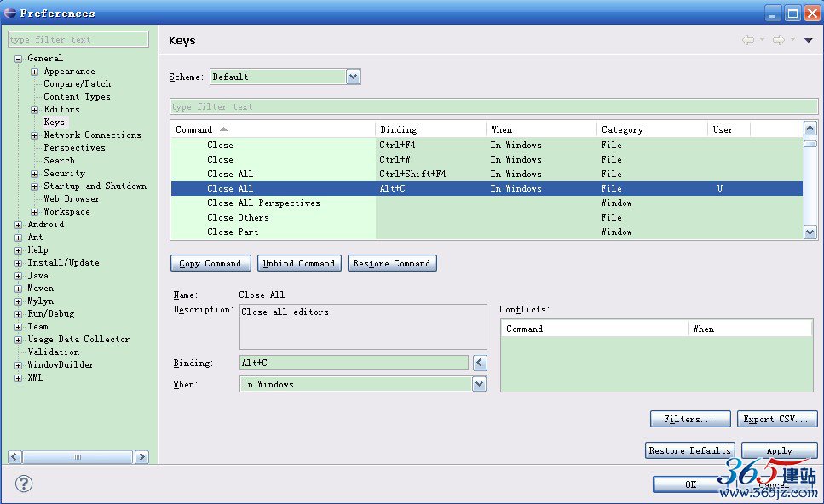Expand the Mylyn tree node
This screenshot has width=824, height=504.
19,301
